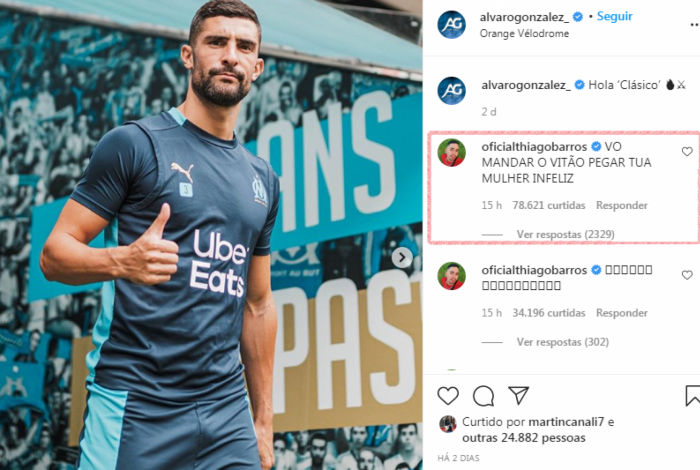Go to next photo with carousel arrow
Viewport: 700px width, 470px height.
point(402,258)
